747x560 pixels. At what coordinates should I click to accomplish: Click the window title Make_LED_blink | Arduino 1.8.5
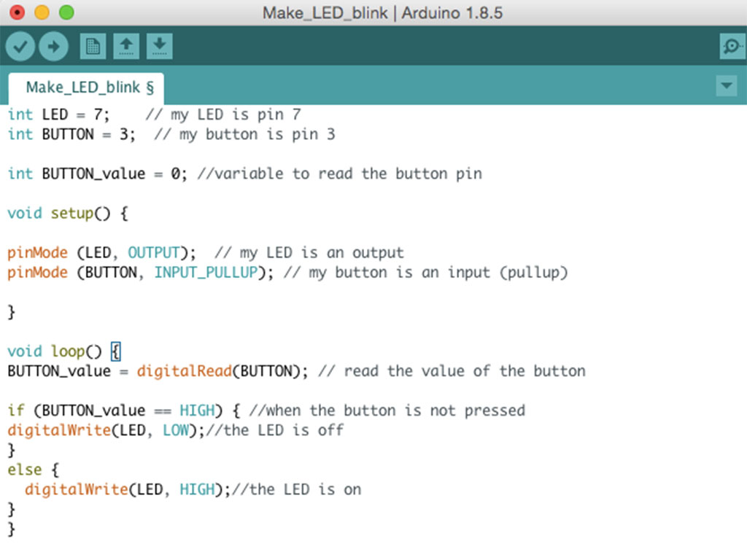coord(382,13)
